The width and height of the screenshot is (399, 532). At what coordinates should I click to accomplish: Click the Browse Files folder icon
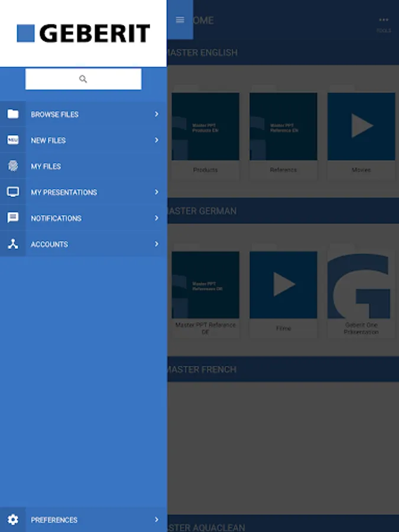tap(13, 114)
